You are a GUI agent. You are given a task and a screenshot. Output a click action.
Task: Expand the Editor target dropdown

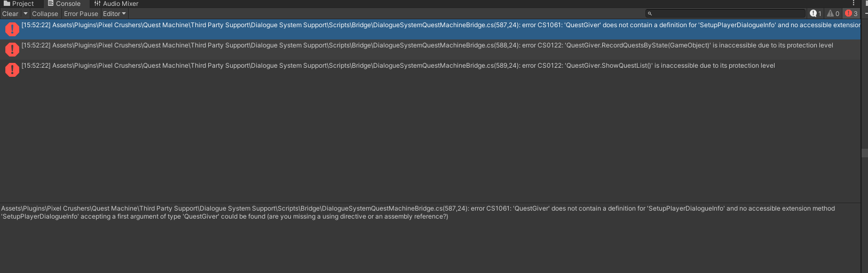(114, 14)
